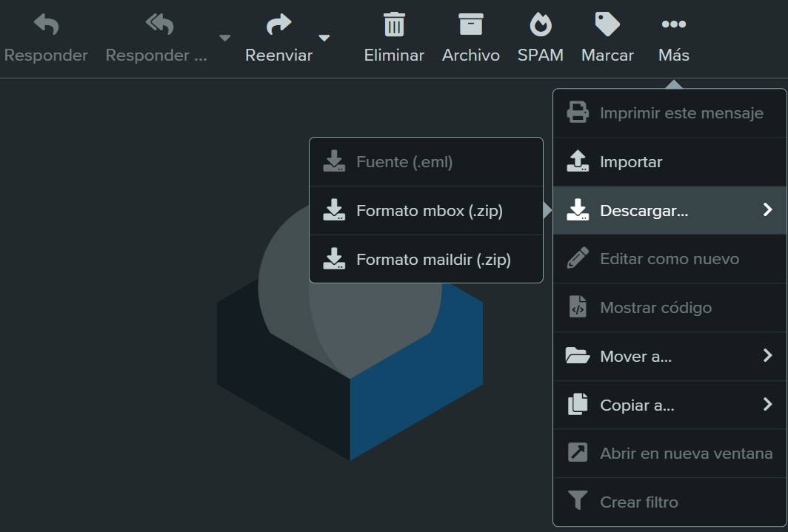Viewport: 788px width, 532px height.
Task: Click download icon next to Formato mbox
Action: coord(334,210)
